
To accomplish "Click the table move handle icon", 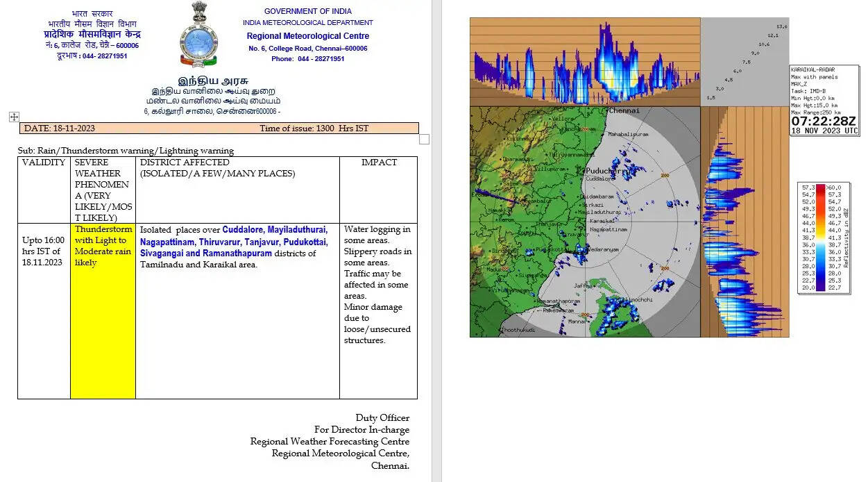I will coord(14,117).
